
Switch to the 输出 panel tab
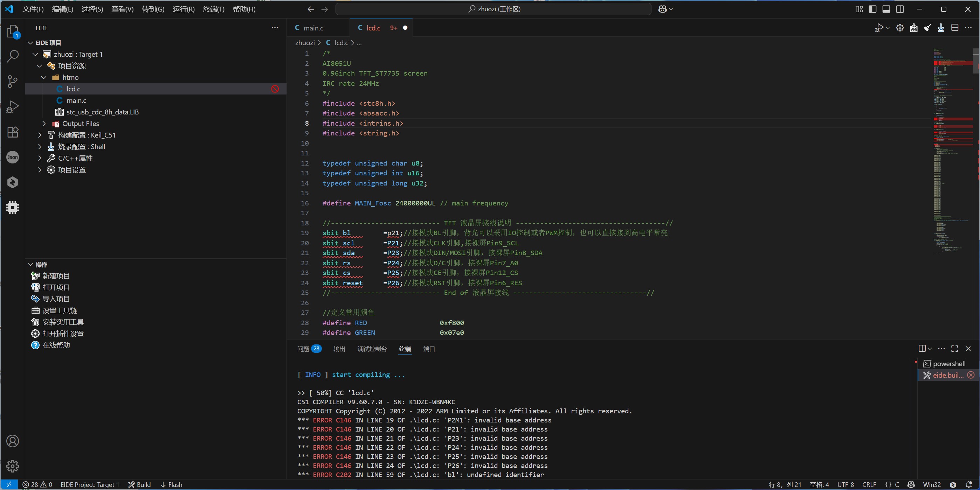(339, 349)
